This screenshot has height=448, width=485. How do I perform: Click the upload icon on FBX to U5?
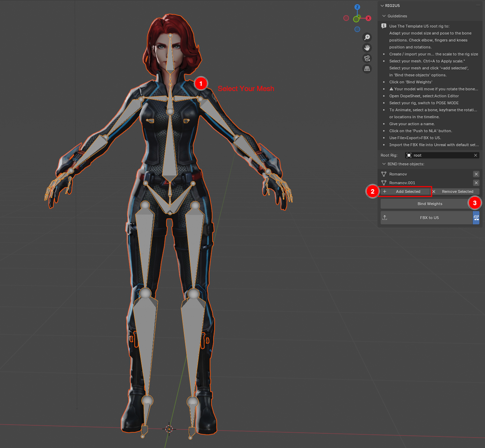[385, 217]
